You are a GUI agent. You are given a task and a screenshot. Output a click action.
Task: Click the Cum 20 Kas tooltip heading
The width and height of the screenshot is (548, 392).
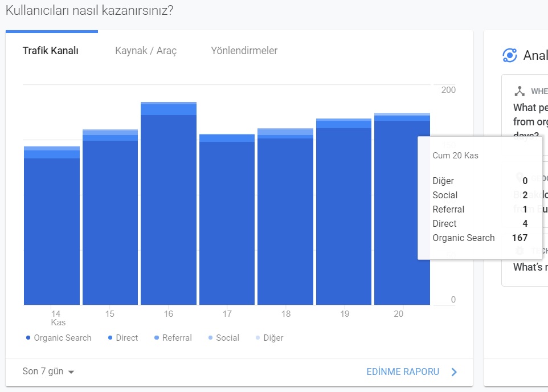455,156
